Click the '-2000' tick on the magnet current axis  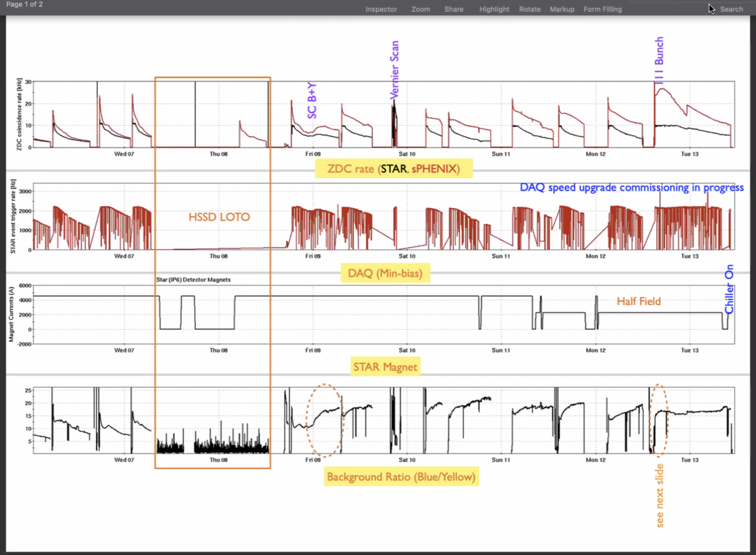click(x=24, y=344)
